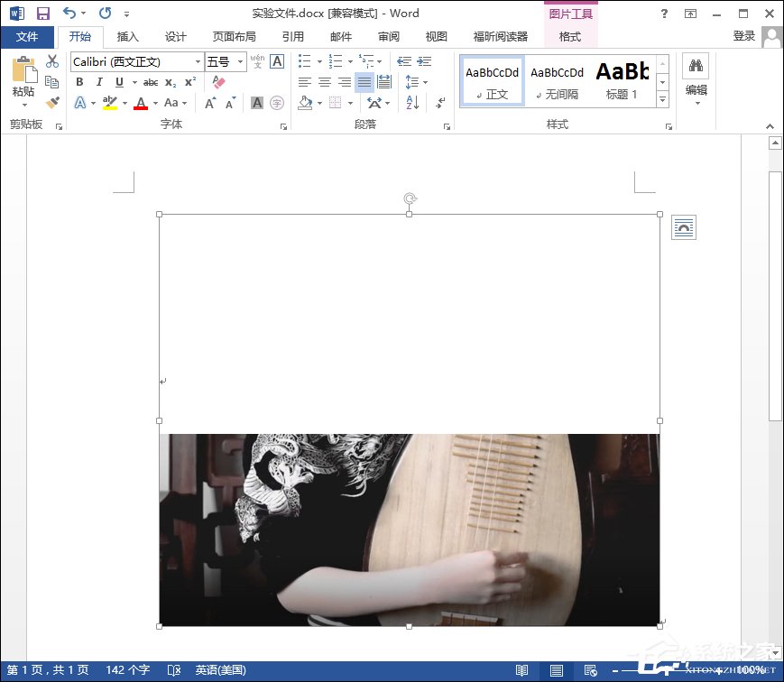Viewport: 784px width, 682px height.
Task: Click the image's top-center resize handle
Action: point(410,214)
